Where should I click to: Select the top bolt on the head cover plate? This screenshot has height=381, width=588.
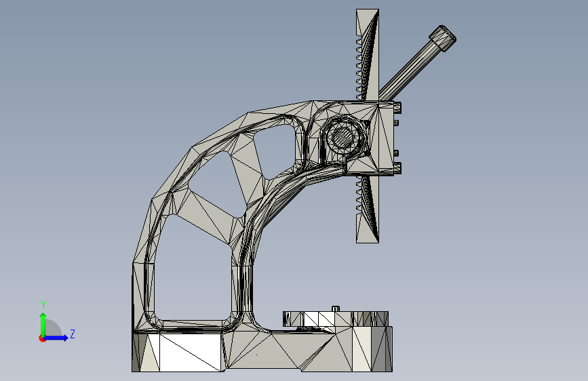[x=397, y=108]
